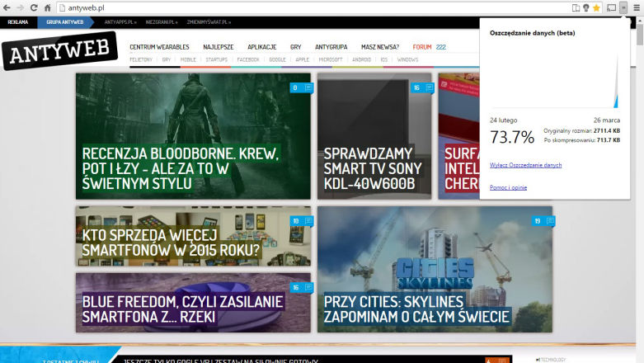Open the Surface Intel article tile
The width and height of the screenshot is (644, 363).
coord(458,136)
